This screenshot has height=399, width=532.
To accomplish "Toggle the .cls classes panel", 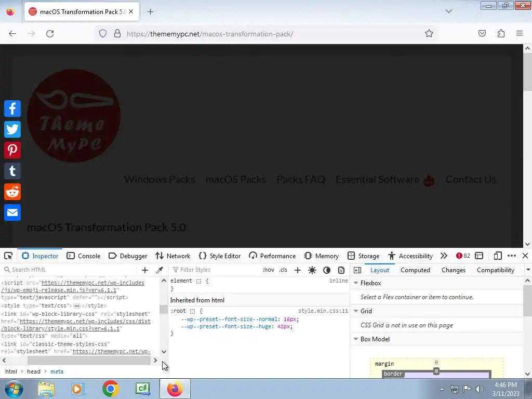I will pos(283,270).
